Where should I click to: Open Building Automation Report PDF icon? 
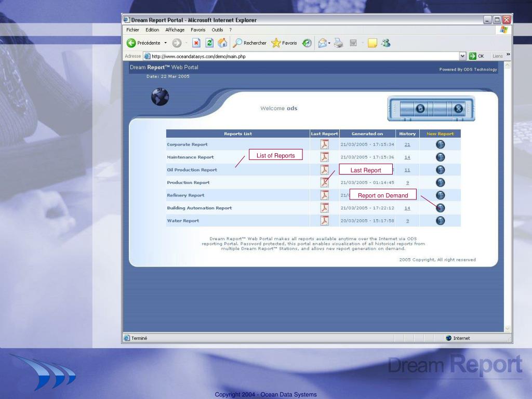[325, 208]
